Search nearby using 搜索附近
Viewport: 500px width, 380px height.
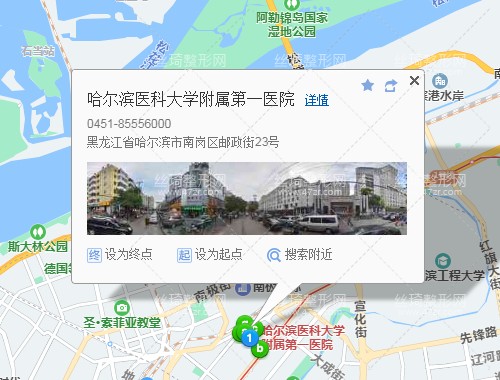click(299, 255)
